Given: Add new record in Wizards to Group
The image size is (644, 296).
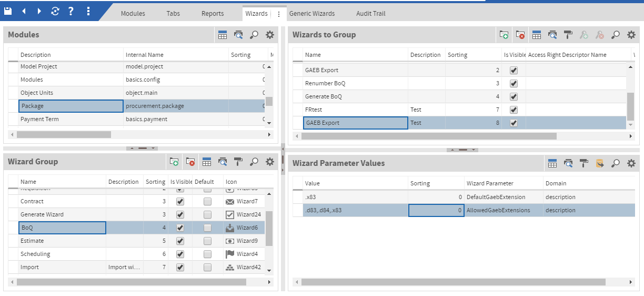Looking at the screenshot, I should pos(504,35).
